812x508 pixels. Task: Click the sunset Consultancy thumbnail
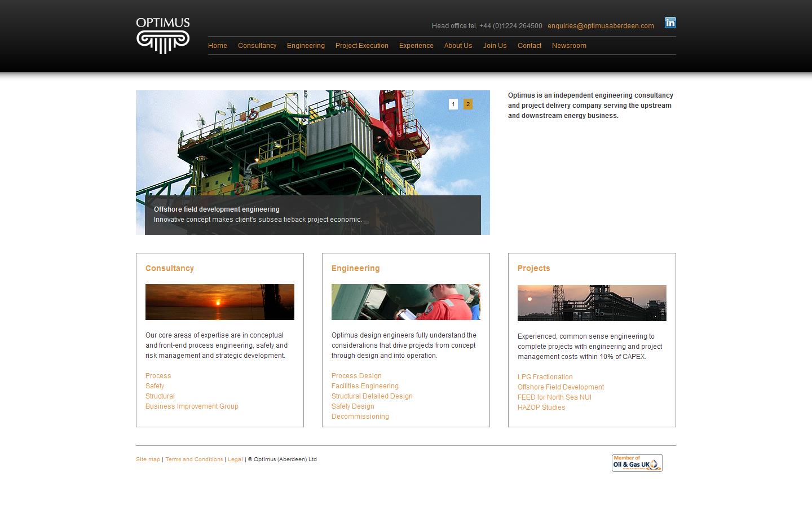[220, 302]
